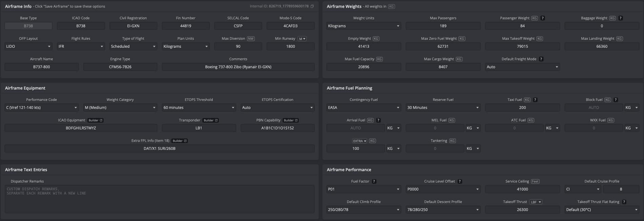The image size is (644, 221).
Task: Open the Cruise Level Offset help icon
Action: tap(460, 181)
